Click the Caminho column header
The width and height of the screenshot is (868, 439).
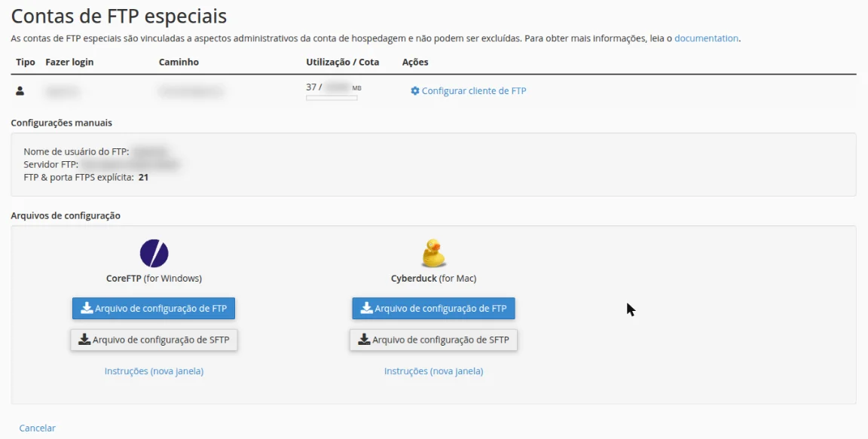(179, 62)
